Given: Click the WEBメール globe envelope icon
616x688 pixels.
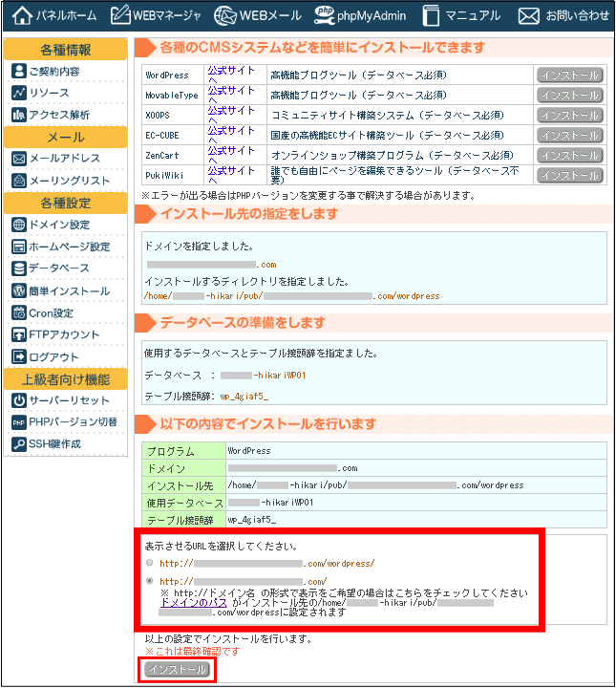Looking at the screenshot, I should coord(225,16).
